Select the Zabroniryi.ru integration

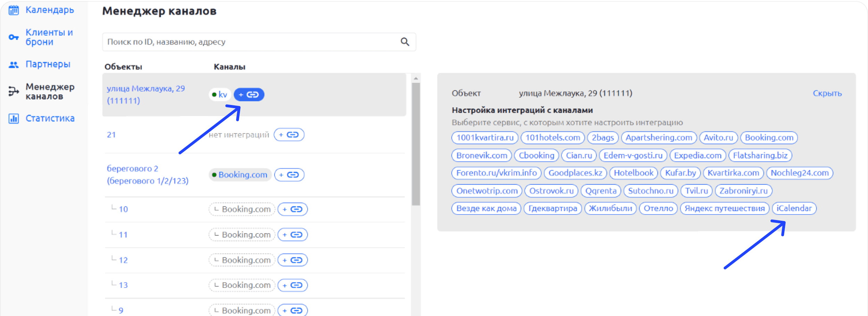[x=743, y=191]
